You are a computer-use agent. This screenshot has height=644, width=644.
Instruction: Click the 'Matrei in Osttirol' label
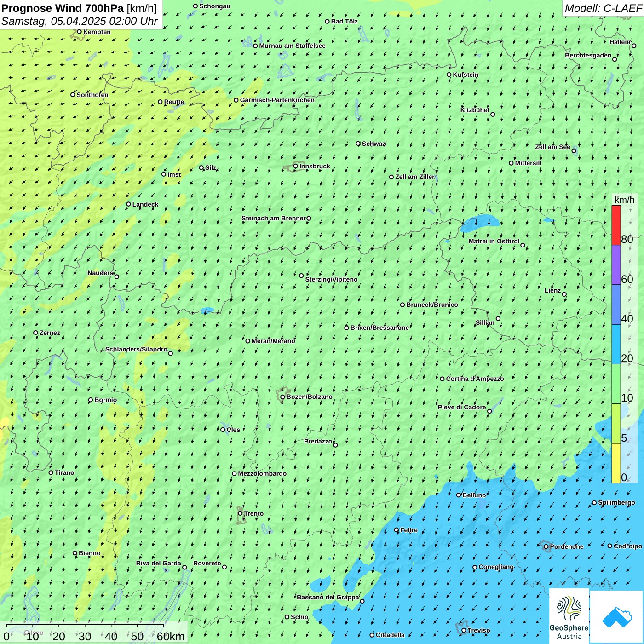pos(494,241)
